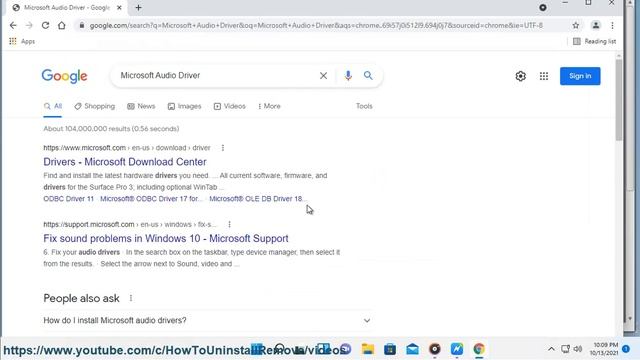Switch to the Shopping tab

pos(95,106)
